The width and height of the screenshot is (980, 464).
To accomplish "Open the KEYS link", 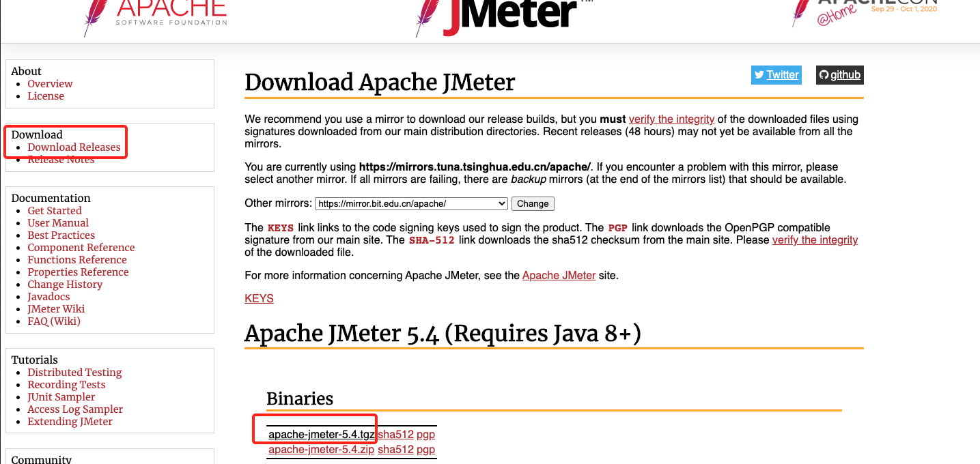I will tap(259, 299).
